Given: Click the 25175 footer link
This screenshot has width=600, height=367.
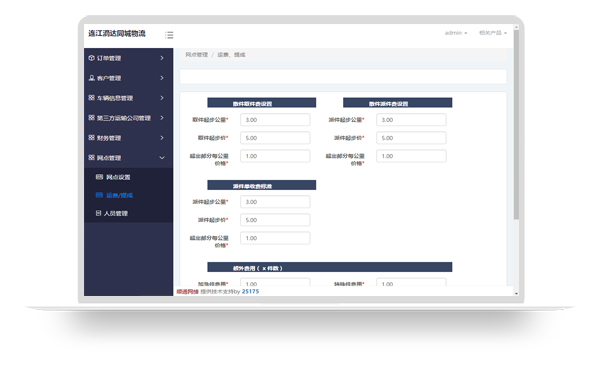Looking at the screenshot, I should [250, 292].
